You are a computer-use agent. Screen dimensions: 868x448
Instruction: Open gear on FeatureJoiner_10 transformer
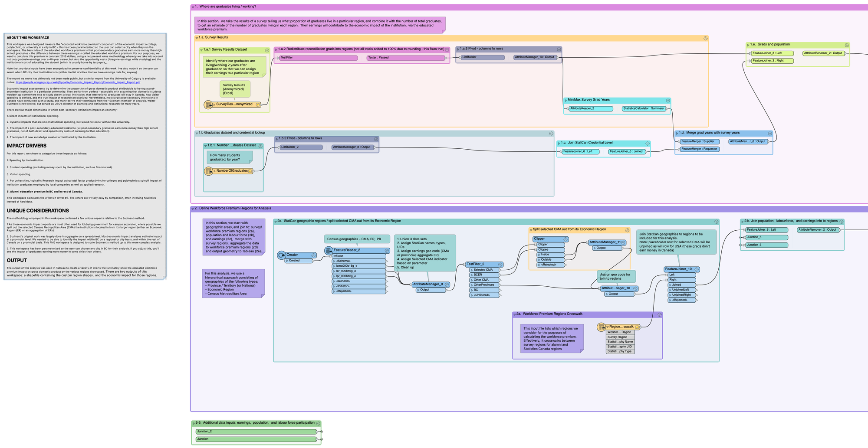[697, 269]
